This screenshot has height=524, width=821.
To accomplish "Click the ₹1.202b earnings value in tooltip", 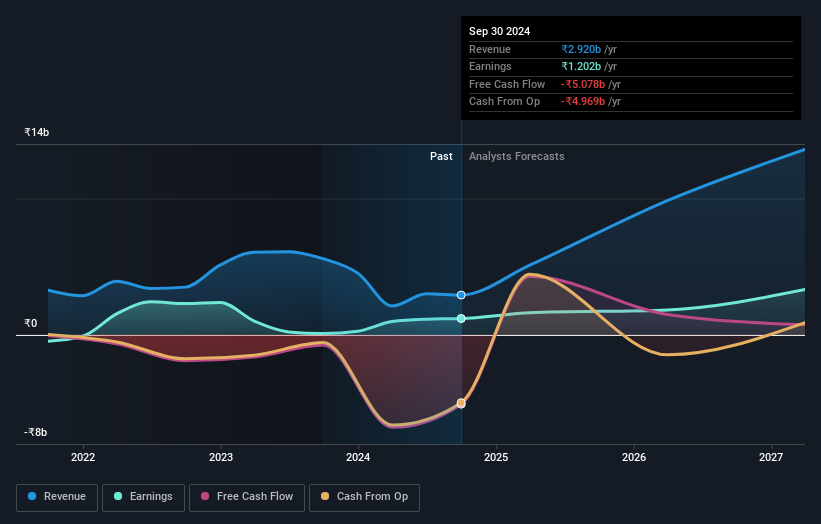I will click(x=581, y=66).
